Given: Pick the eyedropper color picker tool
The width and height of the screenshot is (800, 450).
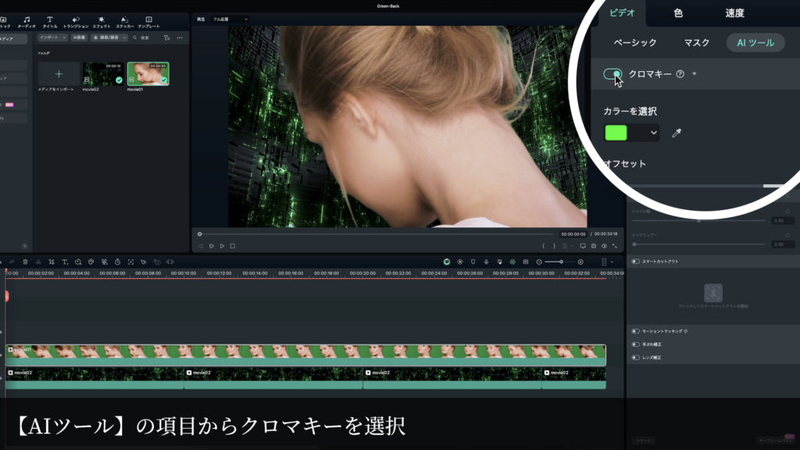Looking at the screenshot, I should [x=677, y=133].
